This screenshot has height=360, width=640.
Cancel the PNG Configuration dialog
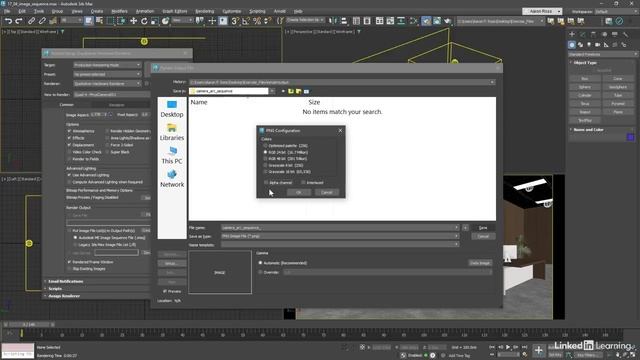pyautogui.click(x=327, y=192)
